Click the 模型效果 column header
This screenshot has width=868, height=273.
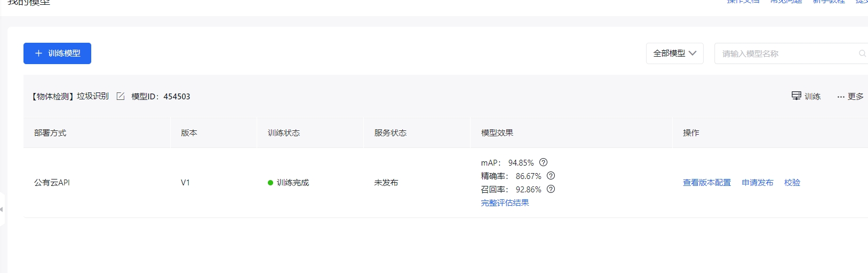coord(497,132)
